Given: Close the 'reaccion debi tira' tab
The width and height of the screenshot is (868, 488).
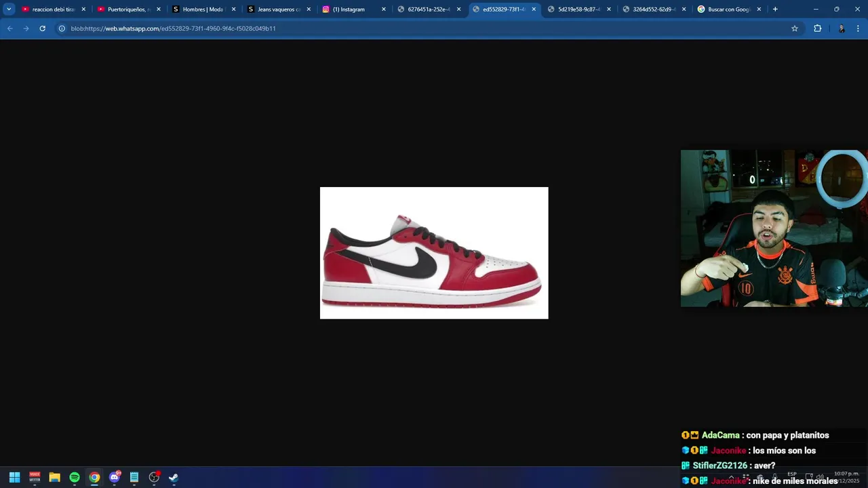Looking at the screenshot, I should (x=83, y=9).
